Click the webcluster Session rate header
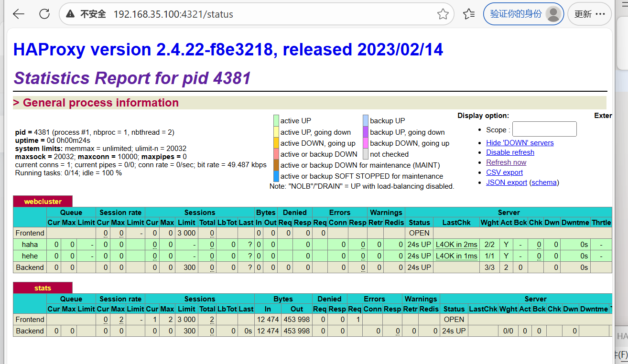This screenshot has height=364, width=628. coord(120,213)
